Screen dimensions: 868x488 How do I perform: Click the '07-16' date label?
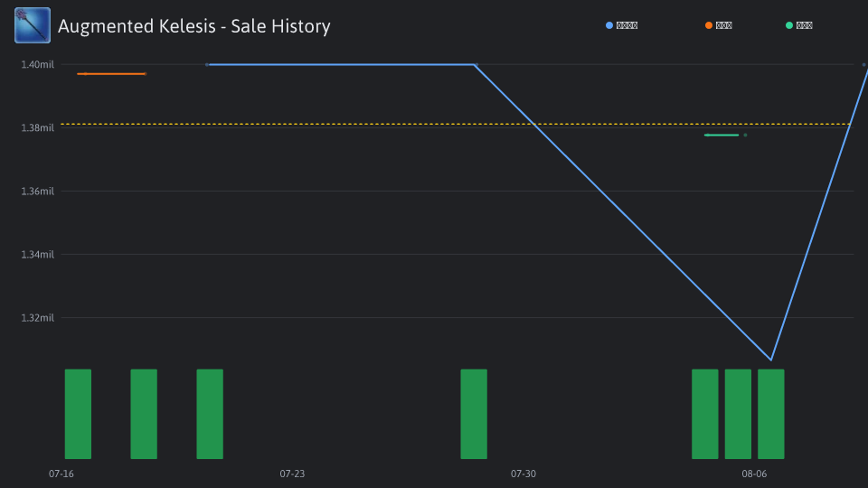[x=61, y=474]
